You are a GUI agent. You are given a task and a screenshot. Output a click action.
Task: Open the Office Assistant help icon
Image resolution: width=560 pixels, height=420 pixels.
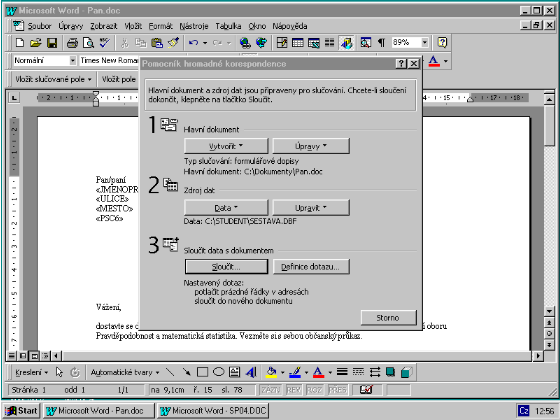pyautogui.click(x=442, y=43)
